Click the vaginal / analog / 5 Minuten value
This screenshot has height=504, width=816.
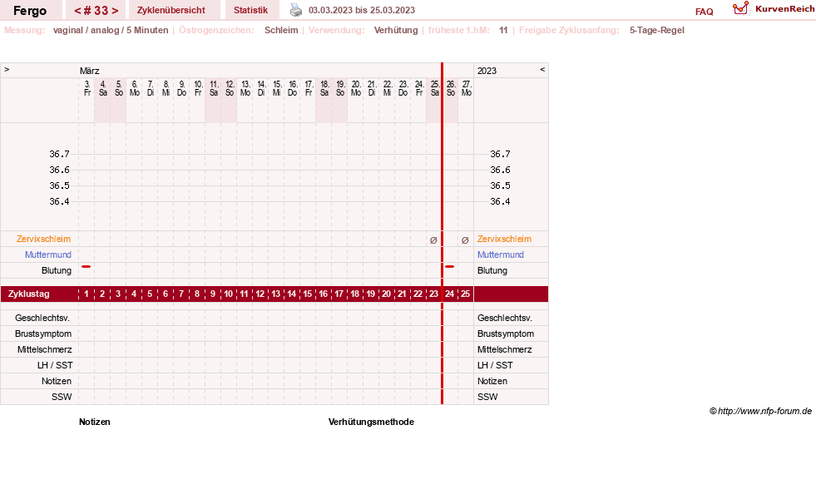pyautogui.click(x=111, y=30)
